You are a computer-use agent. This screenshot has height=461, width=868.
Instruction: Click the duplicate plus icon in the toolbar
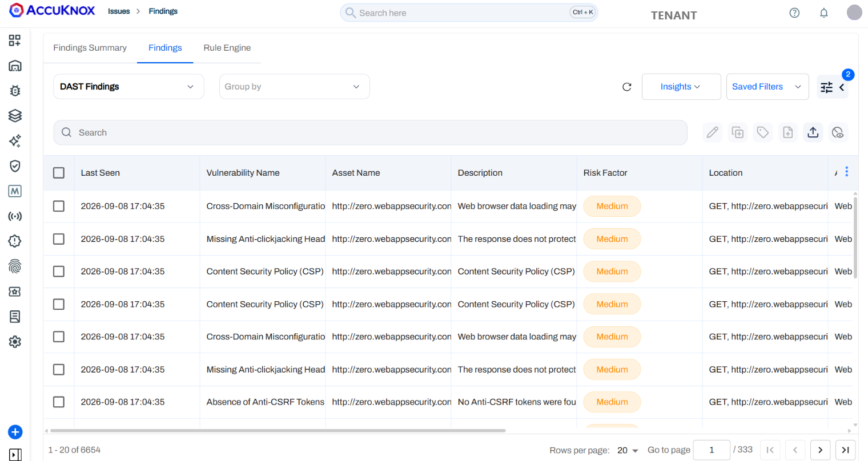[738, 132]
